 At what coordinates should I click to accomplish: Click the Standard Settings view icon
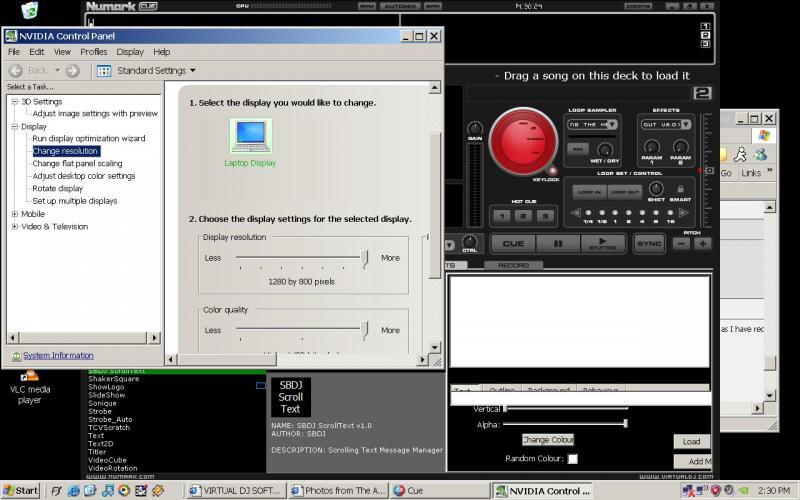[x=104, y=71]
